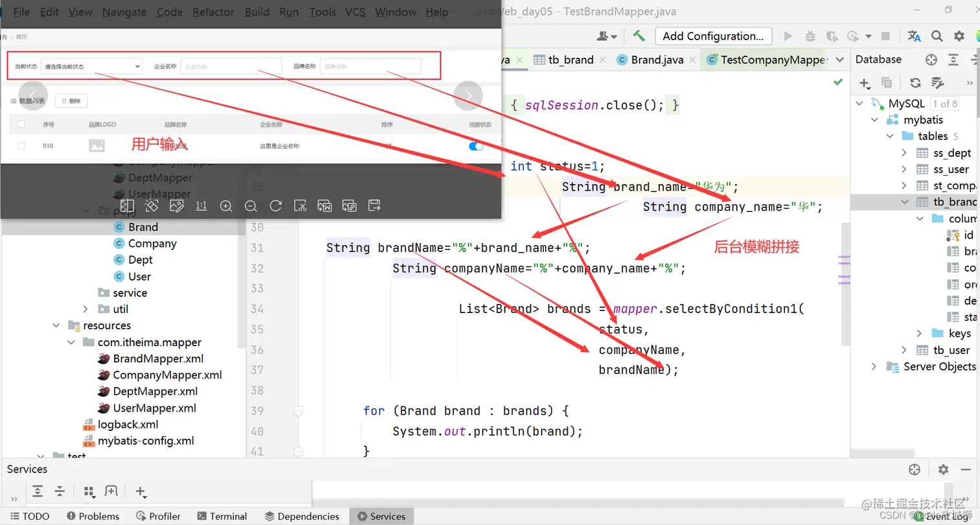Open the Navigate menu
Image resolution: width=980 pixels, height=525 pixels.
[124, 12]
